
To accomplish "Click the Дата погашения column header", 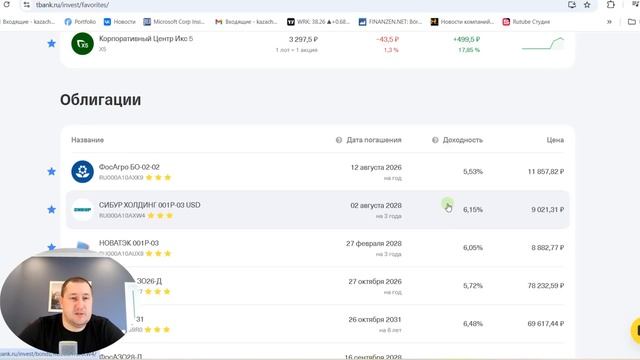I will click(374, 140).
